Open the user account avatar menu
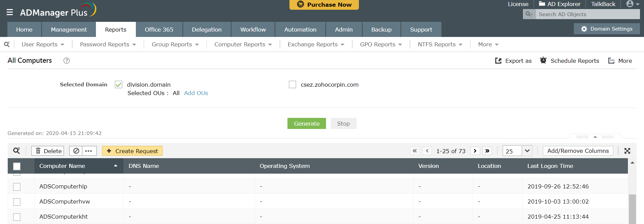 (x=632, y=4)
